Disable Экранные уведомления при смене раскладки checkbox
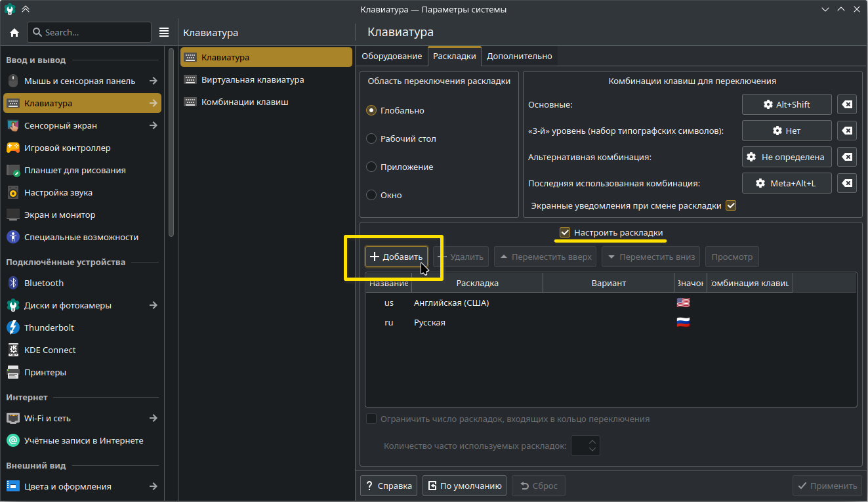 click(x=731, y=205)
